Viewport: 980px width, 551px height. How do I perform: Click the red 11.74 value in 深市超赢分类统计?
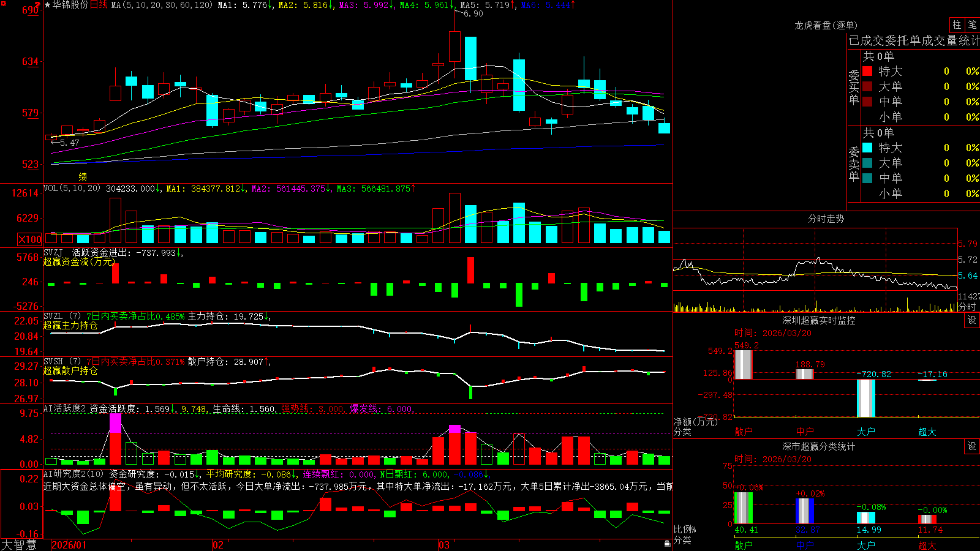[930, 530]
